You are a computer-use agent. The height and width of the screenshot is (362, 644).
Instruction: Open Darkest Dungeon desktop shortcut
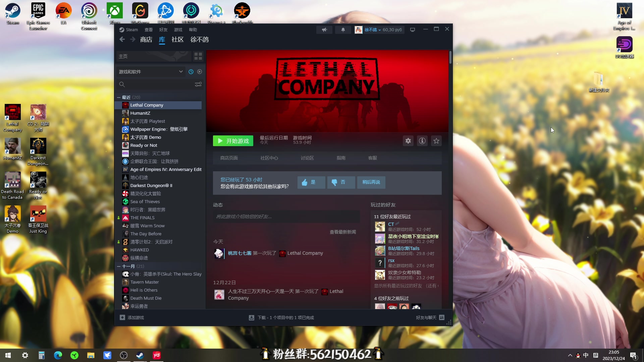(38, 152)
